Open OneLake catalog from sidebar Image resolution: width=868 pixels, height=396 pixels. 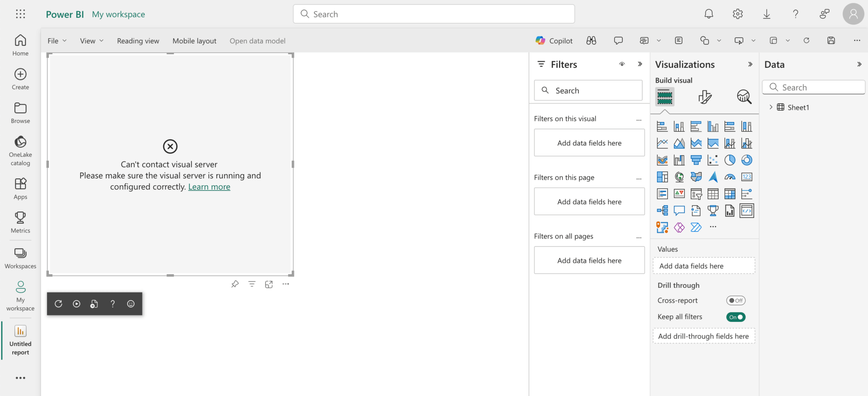20,151
